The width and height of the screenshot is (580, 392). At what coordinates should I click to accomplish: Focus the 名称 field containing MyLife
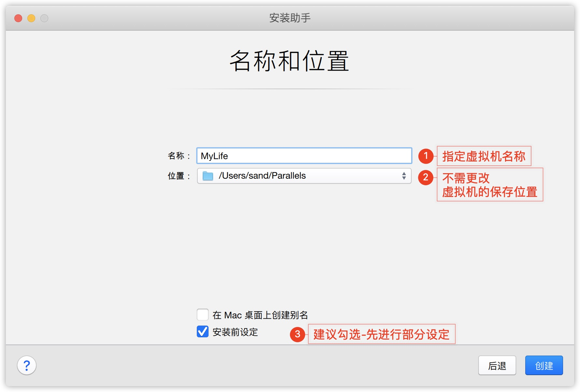(x=304, y=156)
